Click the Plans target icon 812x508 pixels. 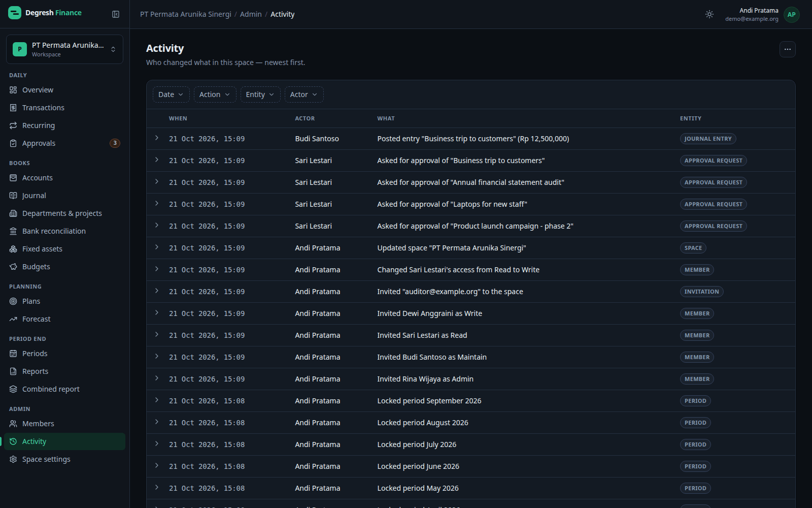(13, 301)
